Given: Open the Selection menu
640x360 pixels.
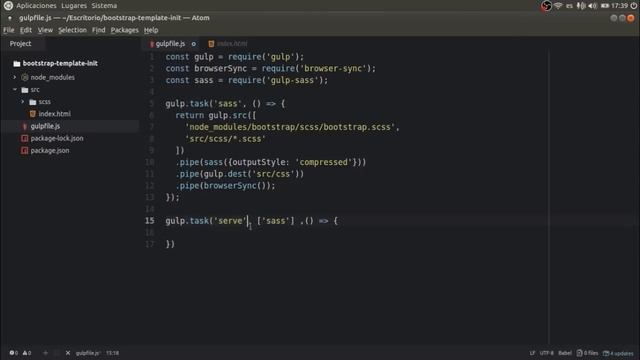Looking at the screenshot, I should [x=72, y=30].
